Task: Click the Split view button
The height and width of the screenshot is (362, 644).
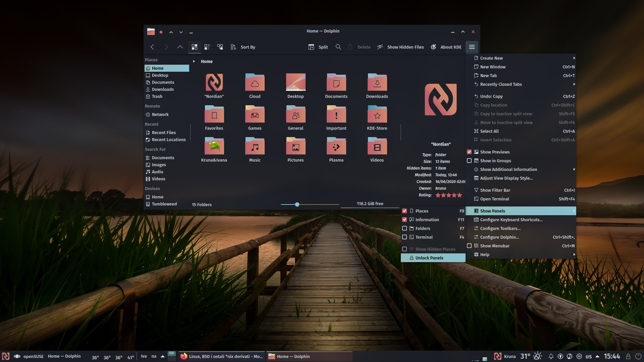Action: [318, 47]
